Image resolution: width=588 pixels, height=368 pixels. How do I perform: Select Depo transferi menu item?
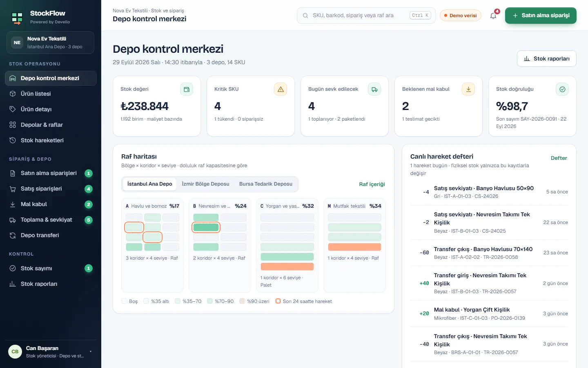coord(51,235)
